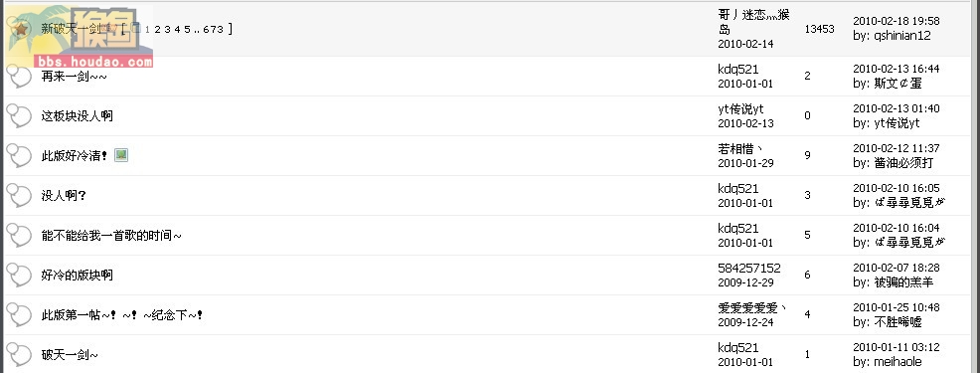Viewport: 980px width, 373px height.
Task: View profile of author 584257152
Action: [749, 268]
